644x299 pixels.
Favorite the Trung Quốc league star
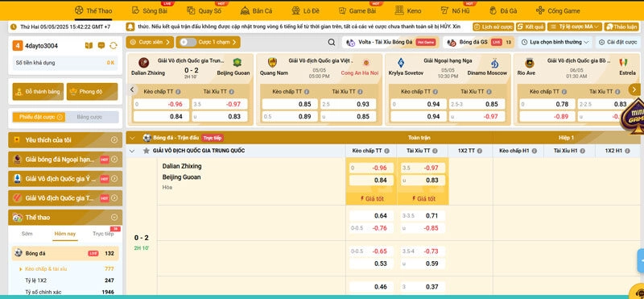(x=146, y=151)
